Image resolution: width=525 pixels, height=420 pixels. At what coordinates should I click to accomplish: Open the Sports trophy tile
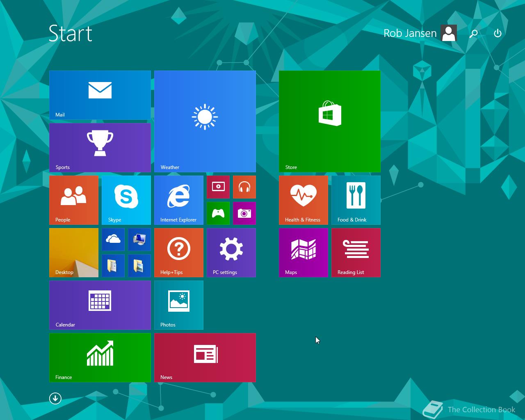click(100, 148)
